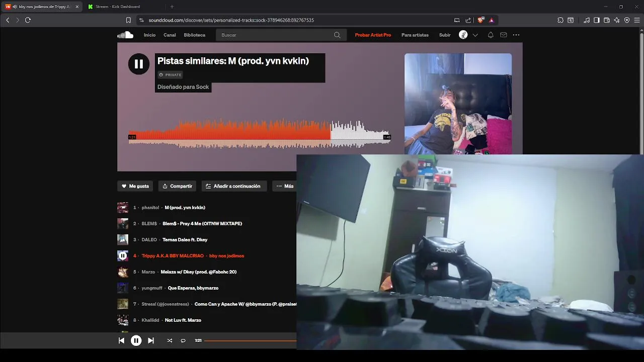
Task: Open artist yungmuff link
Action: tap(152, 288)
